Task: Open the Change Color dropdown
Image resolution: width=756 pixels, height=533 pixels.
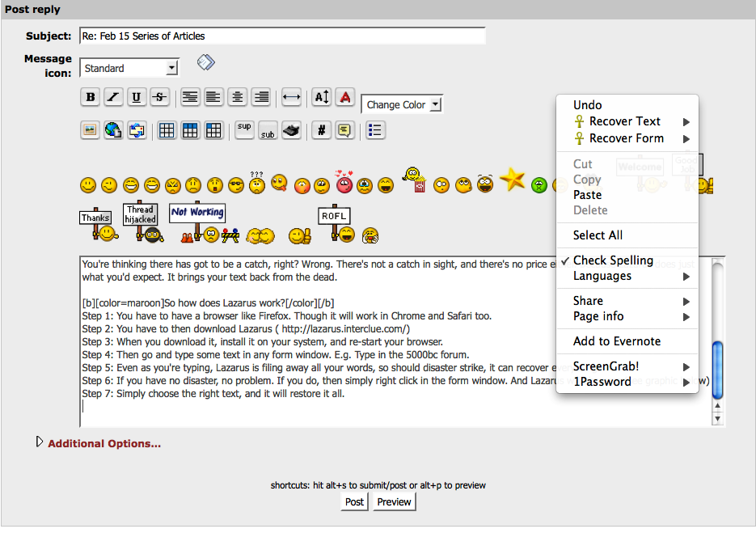Action: (x=402, y=104)
